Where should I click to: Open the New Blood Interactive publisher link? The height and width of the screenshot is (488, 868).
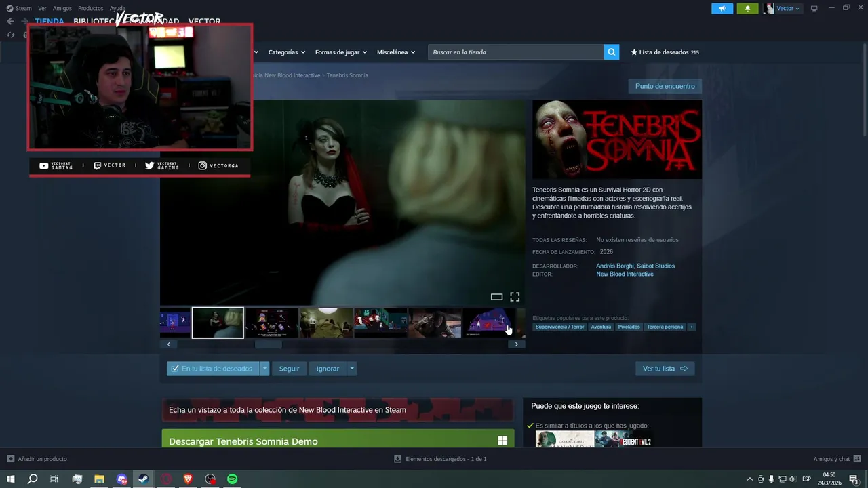pyautogui.click(x=625, y=274)
